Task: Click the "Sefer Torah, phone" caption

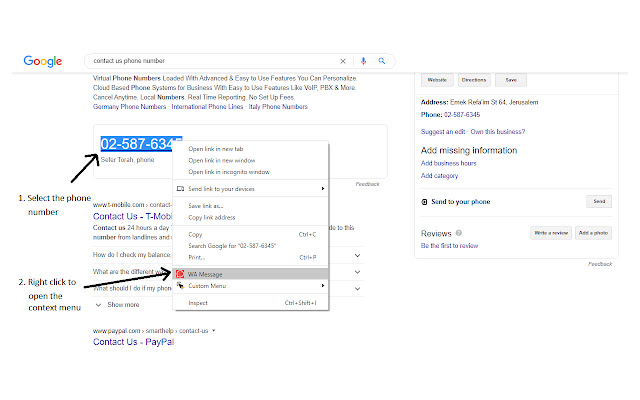Action: click(127, 160)
